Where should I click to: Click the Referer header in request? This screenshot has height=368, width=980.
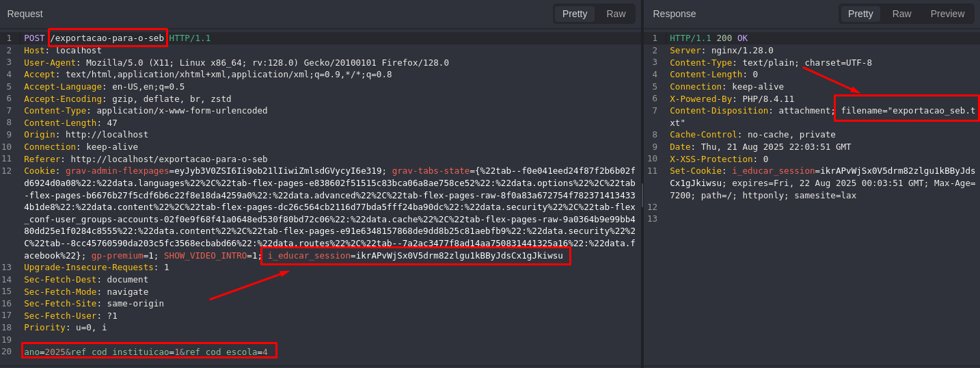tap(146, 159)
